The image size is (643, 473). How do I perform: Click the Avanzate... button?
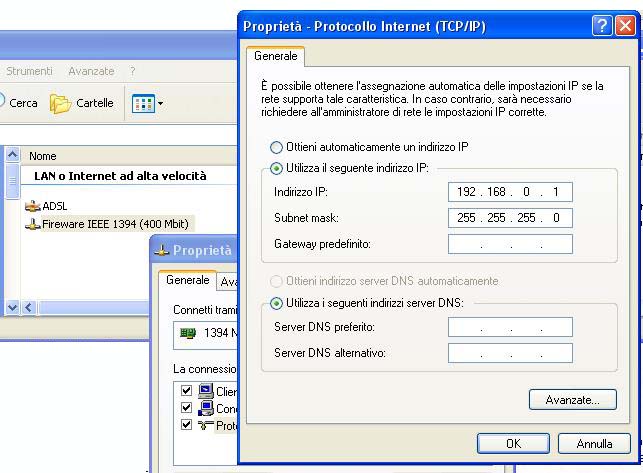(x=565, y=399)
